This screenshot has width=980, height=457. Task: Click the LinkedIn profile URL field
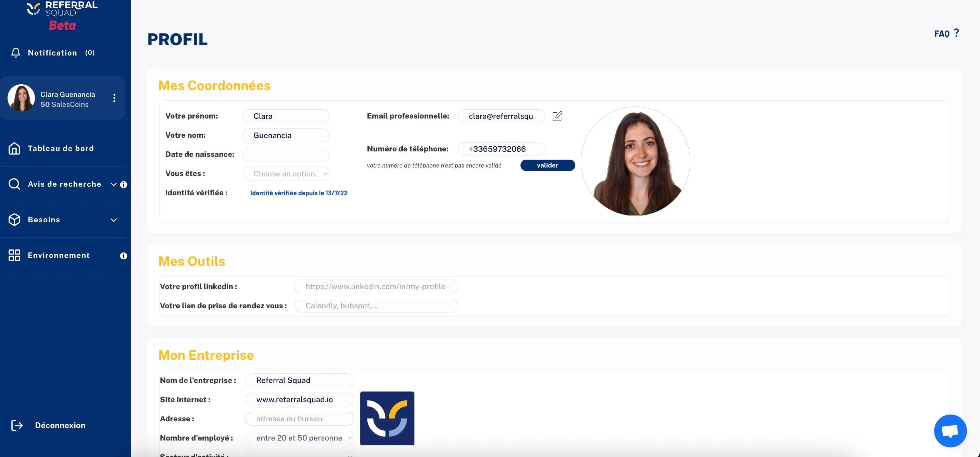coord(376,286)
